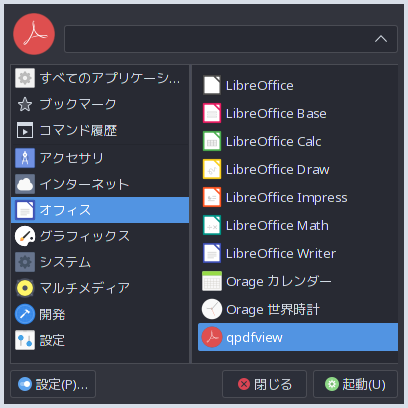The height and width of the screenshot is (408, 408).
Task: Click the hammer icon beside 開発
Action: click(25, 314)
